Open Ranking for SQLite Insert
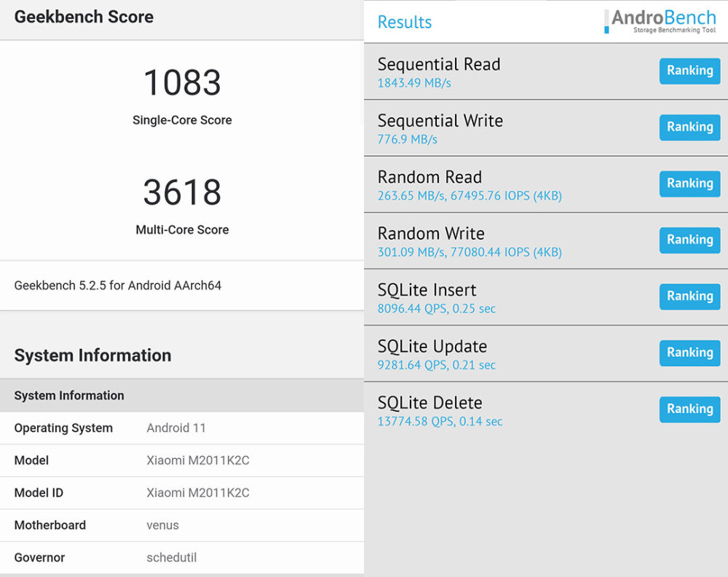This screenshot has width=728, height=577. [689, 297]
